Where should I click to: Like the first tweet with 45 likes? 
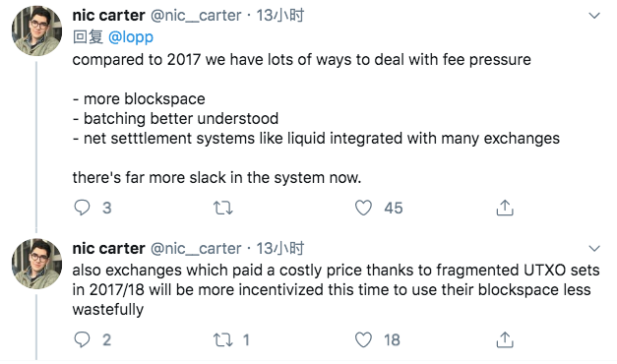point(363,208)
